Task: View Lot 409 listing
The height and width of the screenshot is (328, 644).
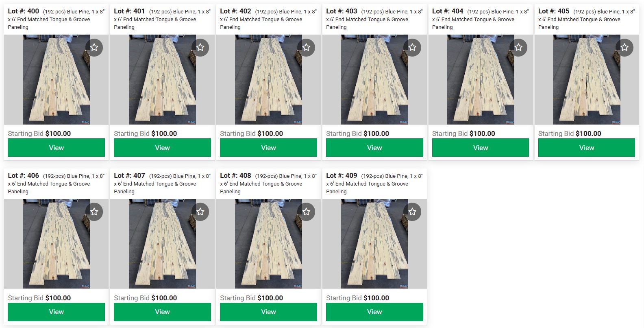Action: pos(374,312)
